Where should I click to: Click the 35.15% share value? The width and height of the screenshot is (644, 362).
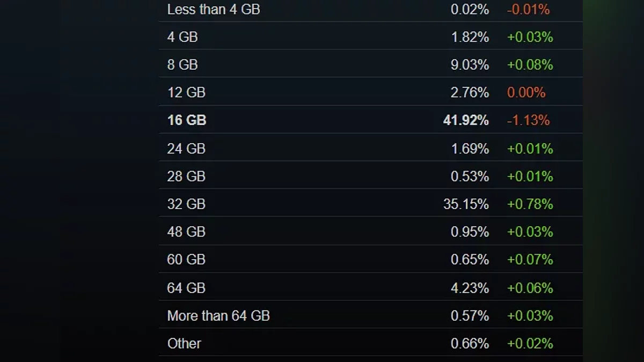(x=466, y=204)
